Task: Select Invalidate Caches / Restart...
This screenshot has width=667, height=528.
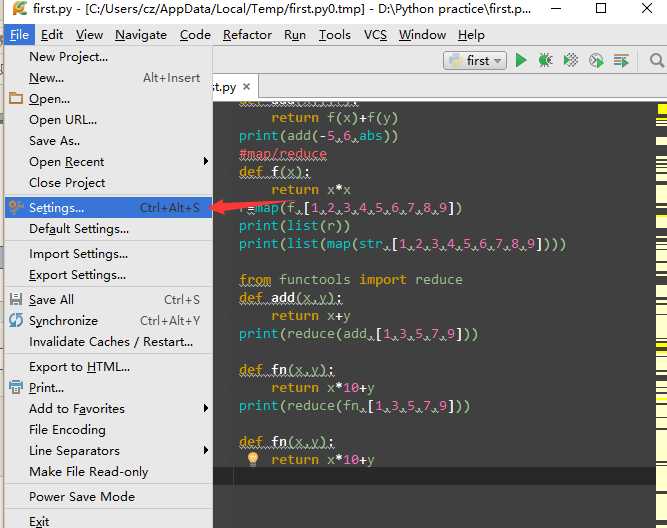Action: click(x=108, y=341)
